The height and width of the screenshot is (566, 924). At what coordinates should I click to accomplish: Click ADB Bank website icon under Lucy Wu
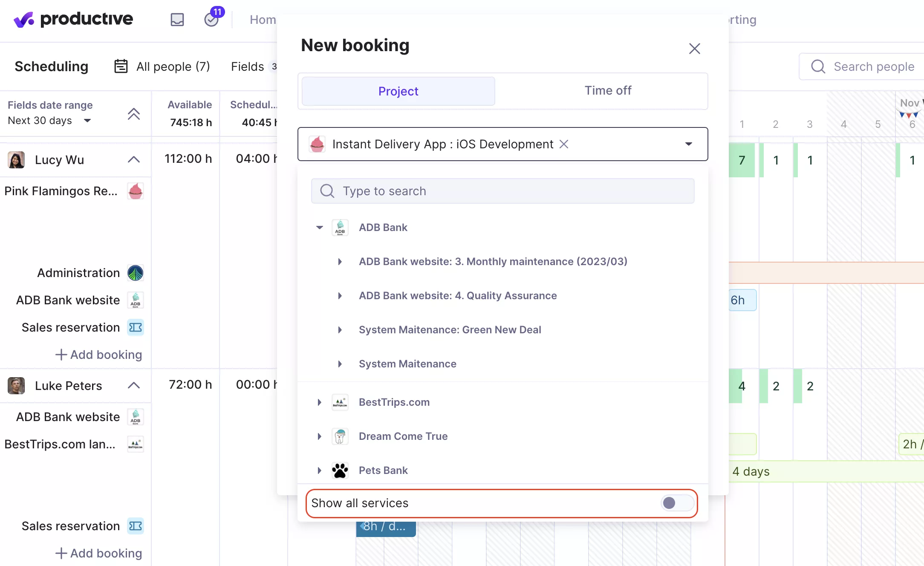coord(136,300)
